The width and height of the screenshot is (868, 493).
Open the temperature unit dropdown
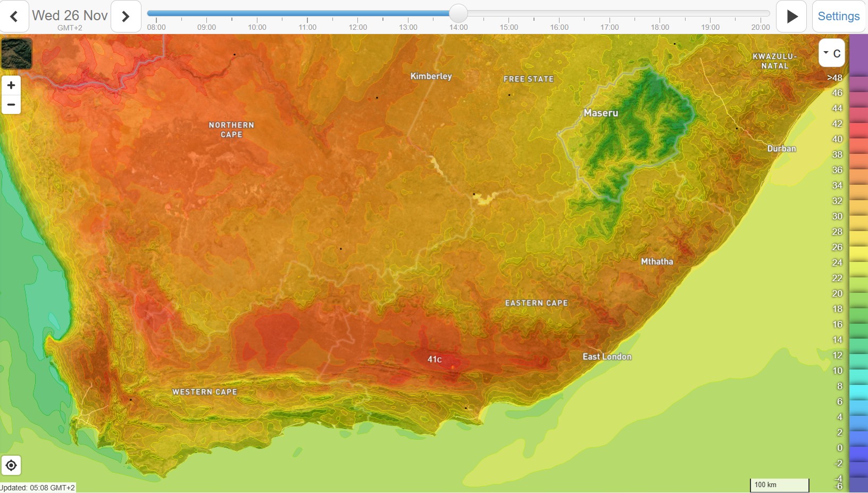click(x=831, y=53)
